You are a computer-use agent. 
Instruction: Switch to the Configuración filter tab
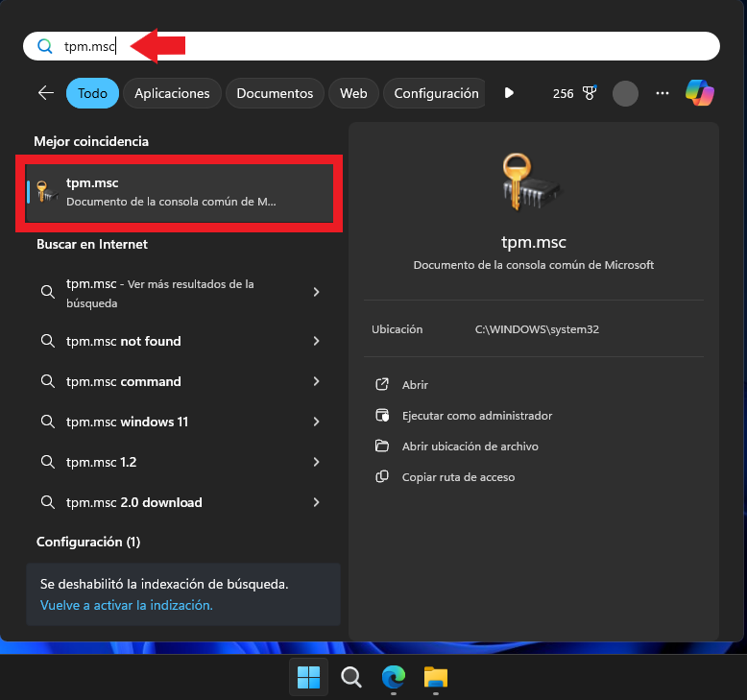(x=436, y=93)
